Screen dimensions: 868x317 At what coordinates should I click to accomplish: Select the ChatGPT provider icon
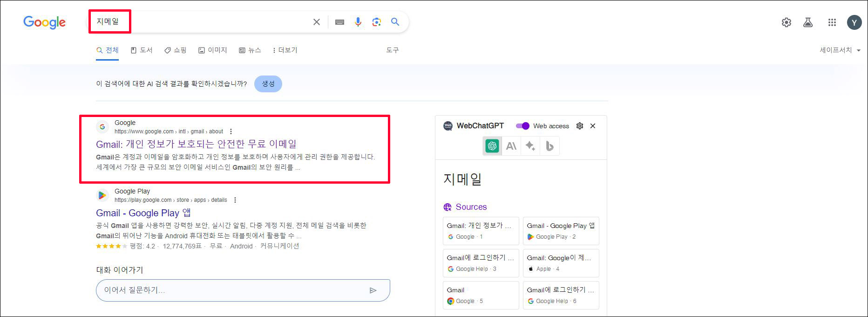click(492, 146)
